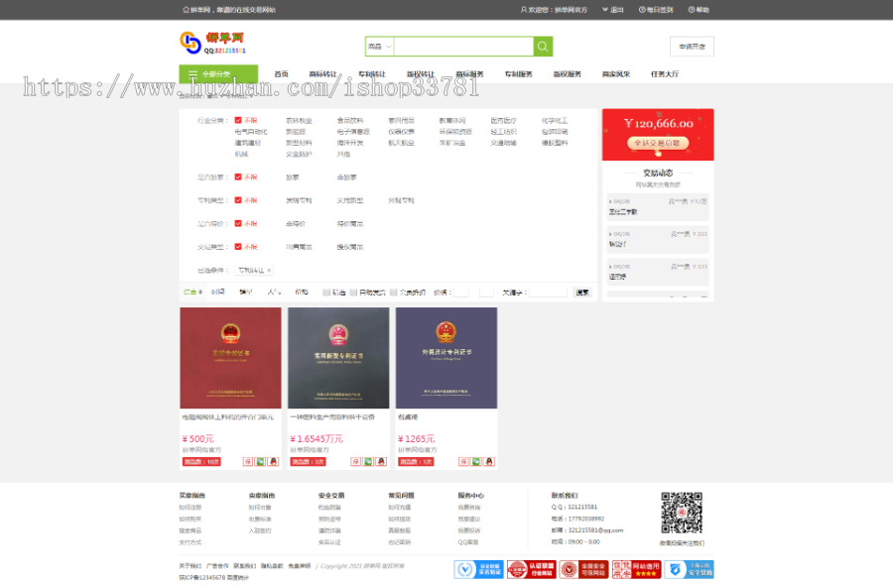Click the main search input field
Screen dimensions: 893x588
point(463,47)
